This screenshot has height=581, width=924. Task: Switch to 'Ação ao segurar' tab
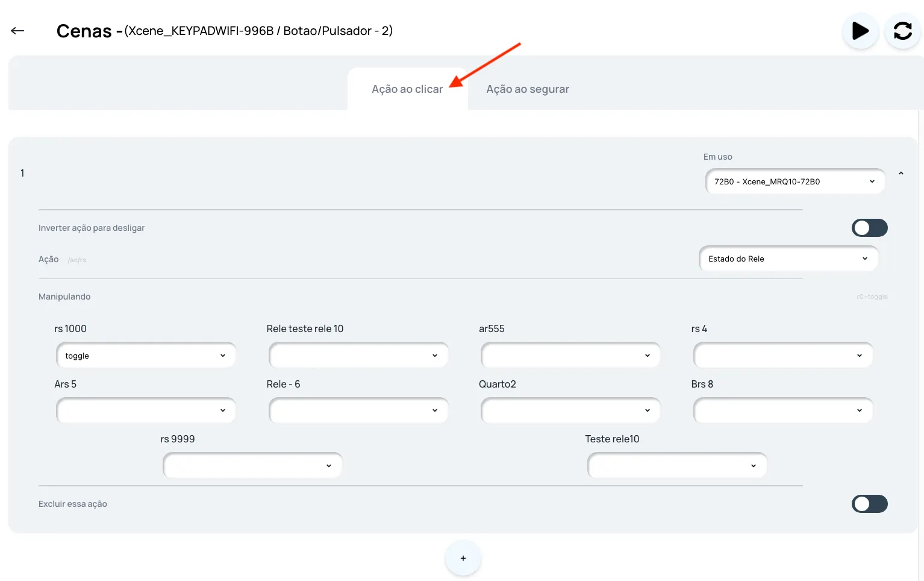[x=528, y=89]
